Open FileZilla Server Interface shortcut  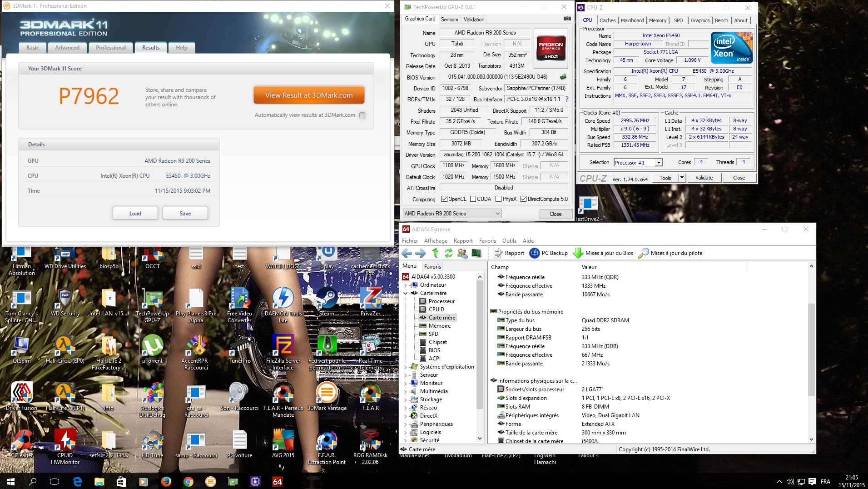point(283,352)
